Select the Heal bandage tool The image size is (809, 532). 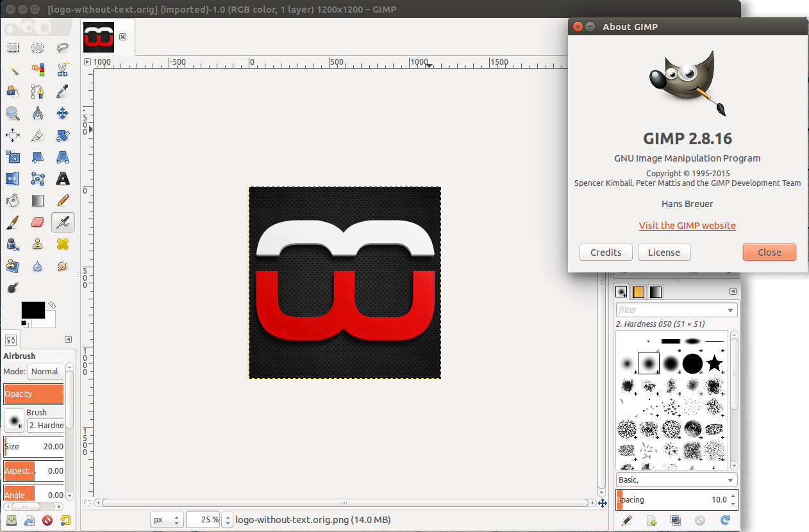(63, 244)
